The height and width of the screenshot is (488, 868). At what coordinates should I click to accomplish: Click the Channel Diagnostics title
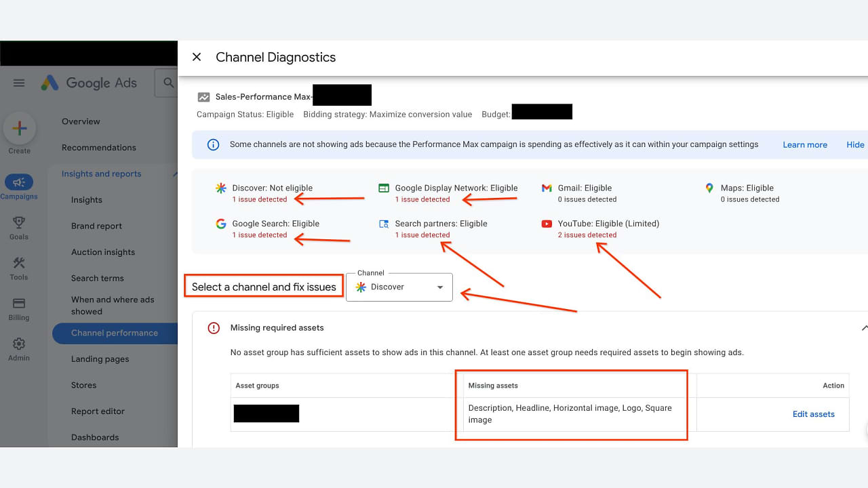[275, 58]
